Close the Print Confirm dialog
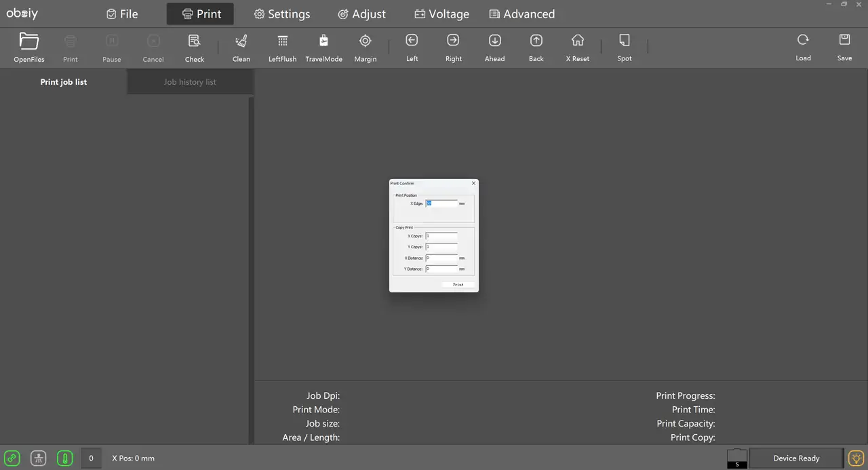The image size is (868, 470). point(473,183)
